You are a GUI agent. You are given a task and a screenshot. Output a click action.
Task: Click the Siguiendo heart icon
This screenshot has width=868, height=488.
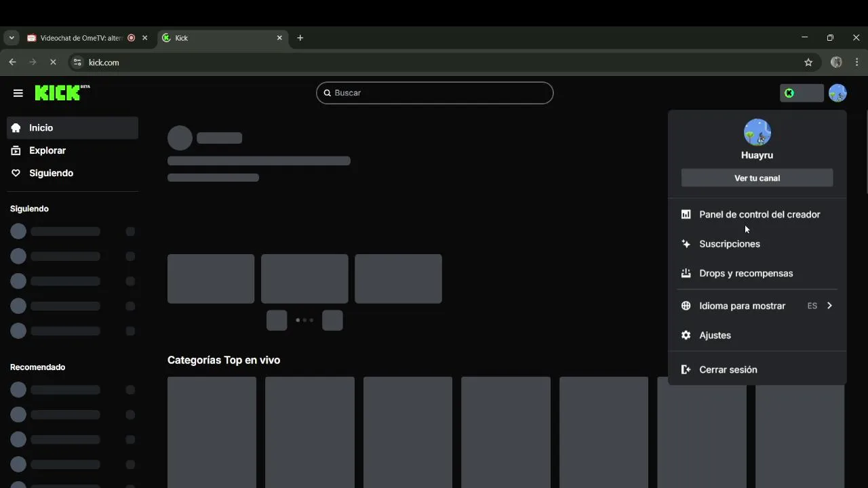click(x=16, y=173)
